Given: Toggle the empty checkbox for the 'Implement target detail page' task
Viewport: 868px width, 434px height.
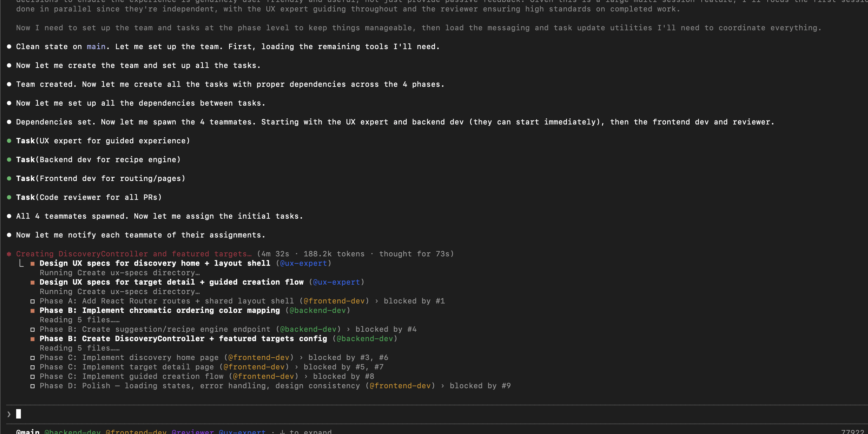Looking at the screenshot, I should point(33,367).
